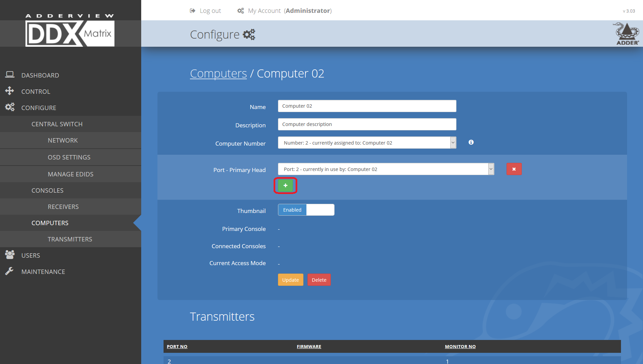Click the Log out icon

[x=193, y=11]
